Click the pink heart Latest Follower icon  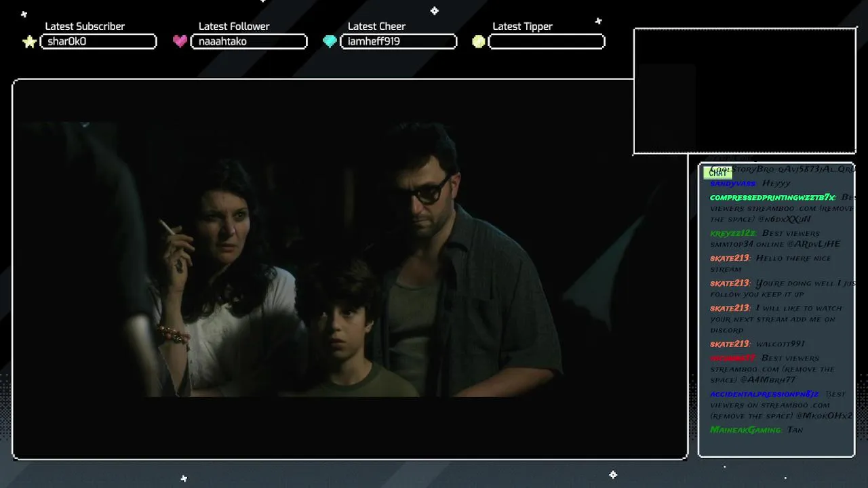click(x=180, y=41)
